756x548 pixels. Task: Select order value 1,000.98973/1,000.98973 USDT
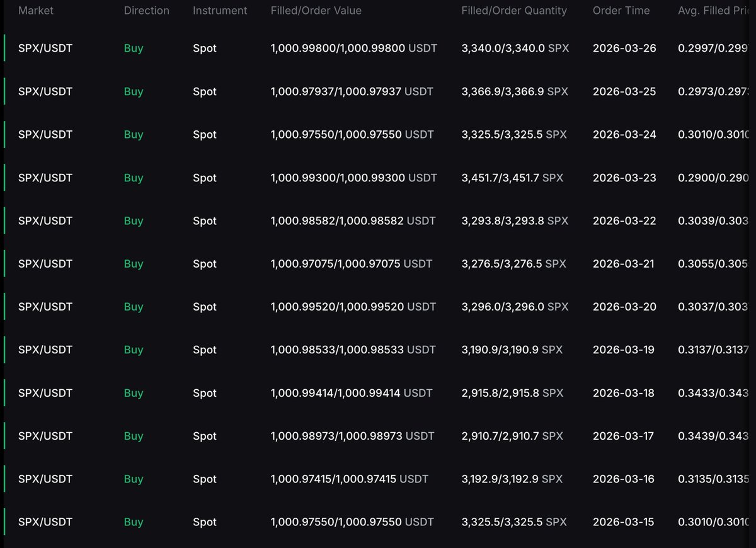point(353,436)
